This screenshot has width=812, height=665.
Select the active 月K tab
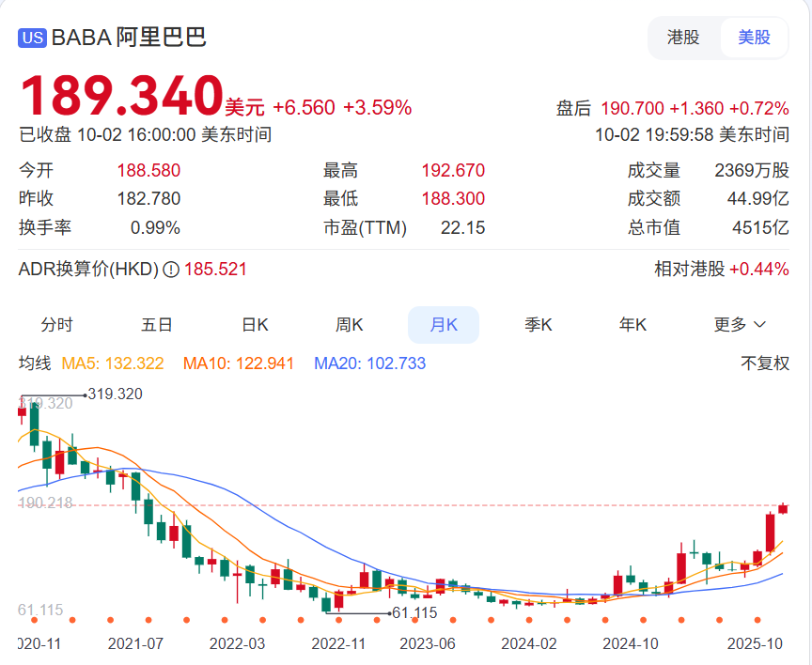tap(444, 325)
